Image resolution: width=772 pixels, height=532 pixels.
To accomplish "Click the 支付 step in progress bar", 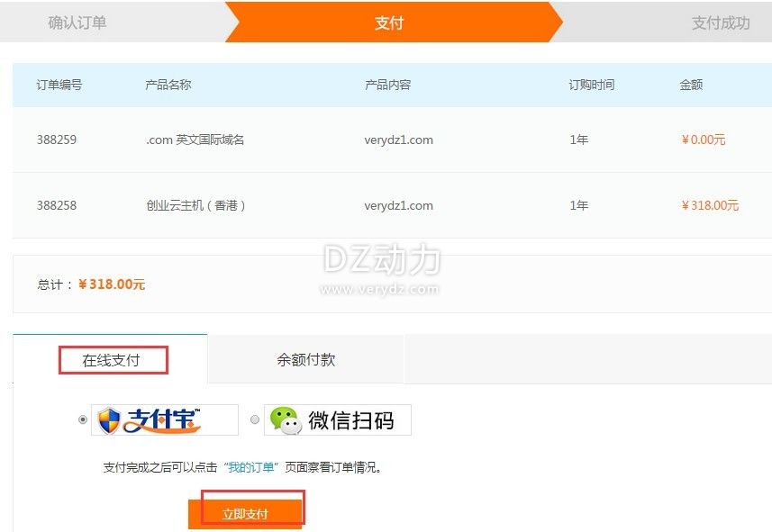I will click(389, 23).
